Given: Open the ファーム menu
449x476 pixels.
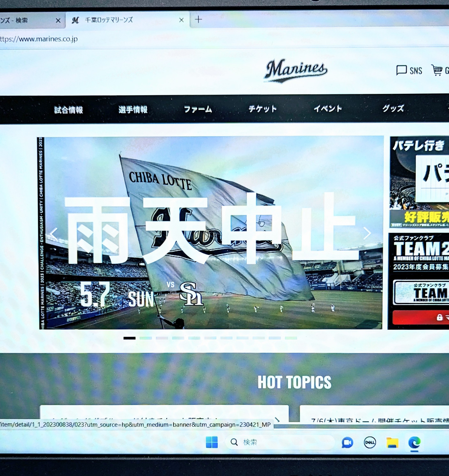Looking at the screenshot, I should pos(198,109).
